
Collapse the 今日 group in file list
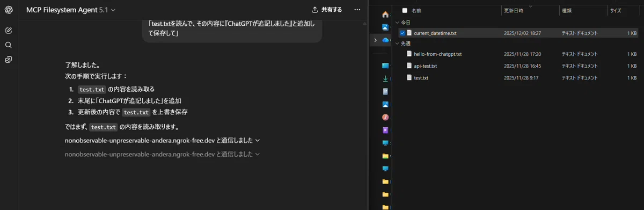(x=397, y=23)
